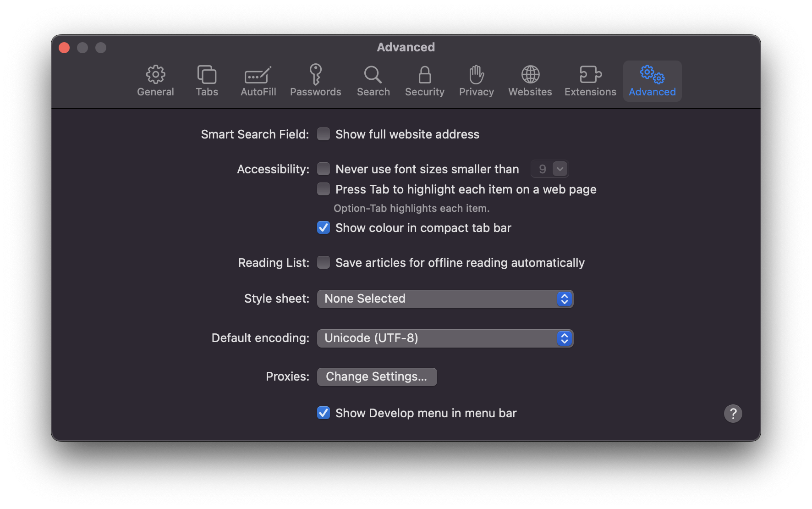Screen dimensions: 812x509
Task: Select the Passwords key icon
Action: (315, 81)
